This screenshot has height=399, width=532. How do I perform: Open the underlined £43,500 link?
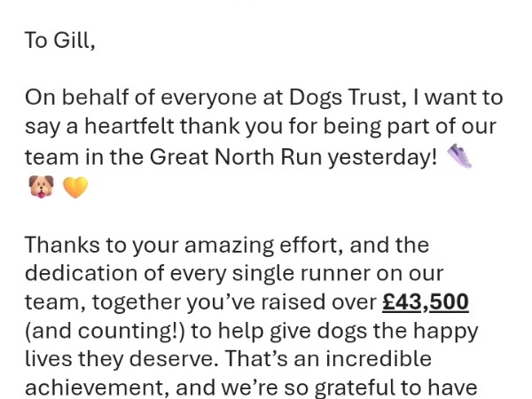pyautogui.click(x=426, y=302)
